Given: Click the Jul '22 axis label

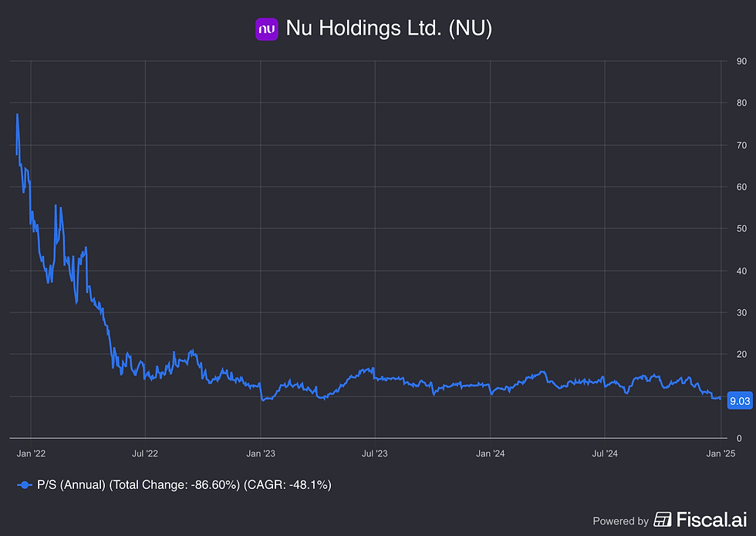Looking at the screenshot, I should [x=145, y=453].
